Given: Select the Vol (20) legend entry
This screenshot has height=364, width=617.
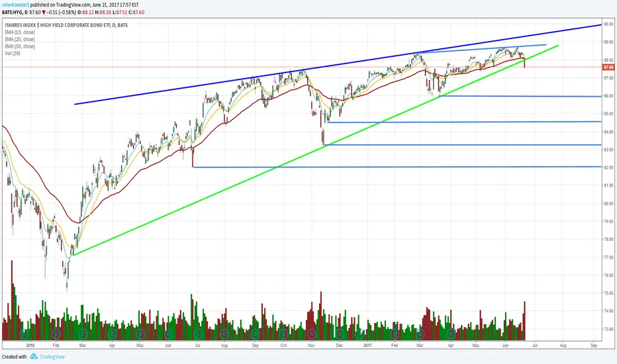Looking at the screenshot, I should 13,54.
